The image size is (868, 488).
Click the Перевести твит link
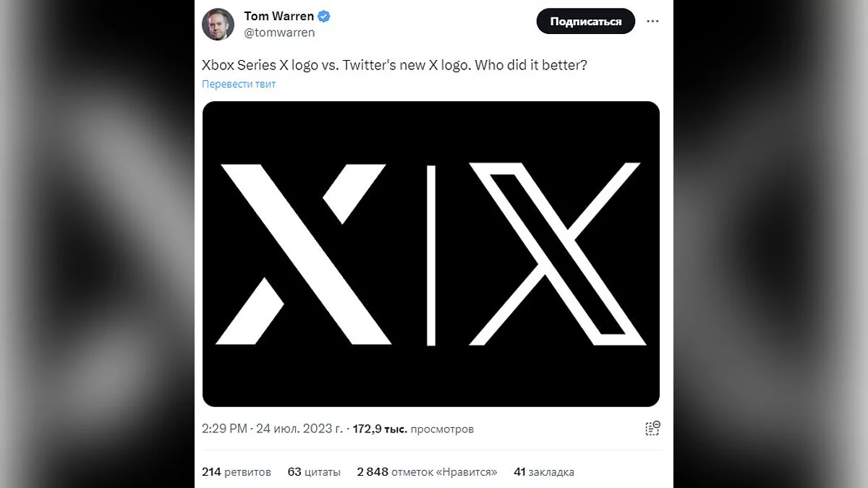pos(239,84)
